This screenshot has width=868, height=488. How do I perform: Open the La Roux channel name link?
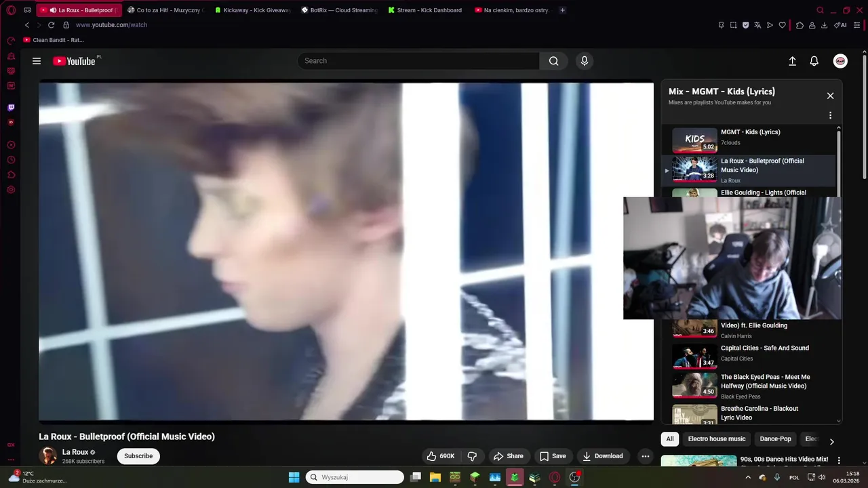(75, 452)
